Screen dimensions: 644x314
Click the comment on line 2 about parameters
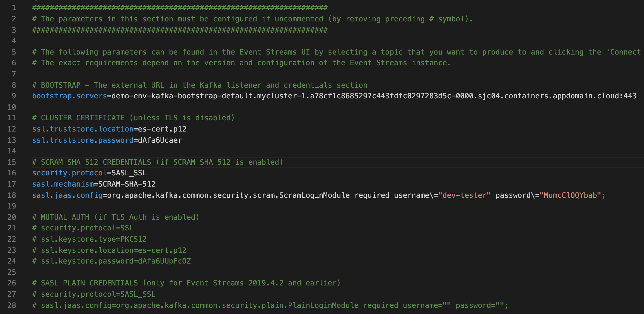coord(253,19)
